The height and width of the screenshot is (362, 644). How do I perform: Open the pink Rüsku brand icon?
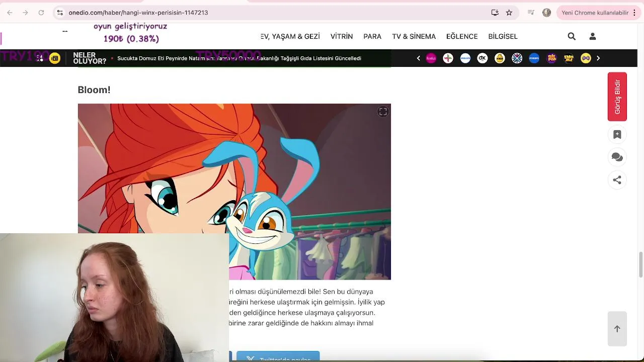click(431, 58)
